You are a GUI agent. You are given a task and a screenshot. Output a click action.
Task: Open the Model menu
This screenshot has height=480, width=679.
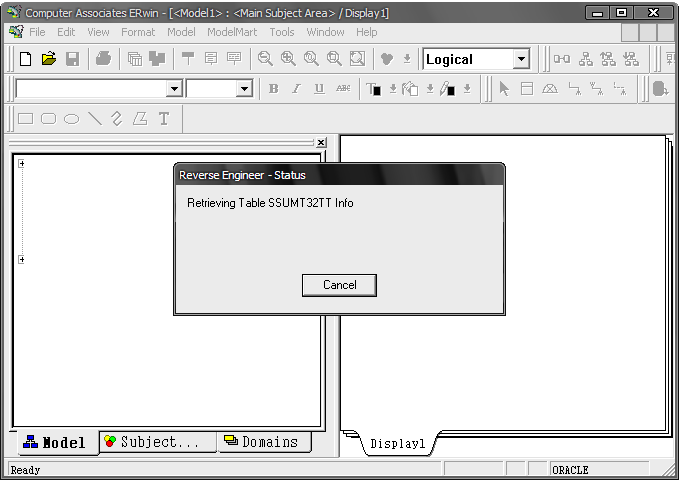click(x=181, y=32)
